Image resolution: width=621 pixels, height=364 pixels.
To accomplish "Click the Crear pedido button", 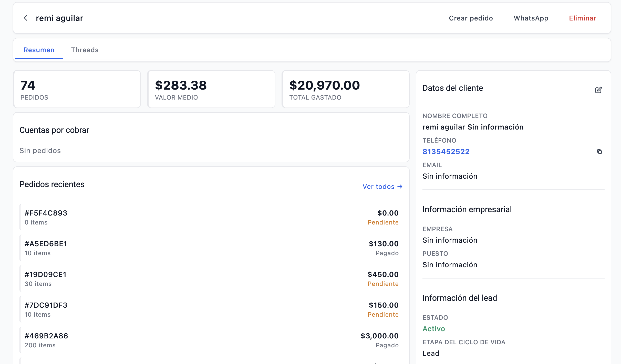I will pos(471,18).
